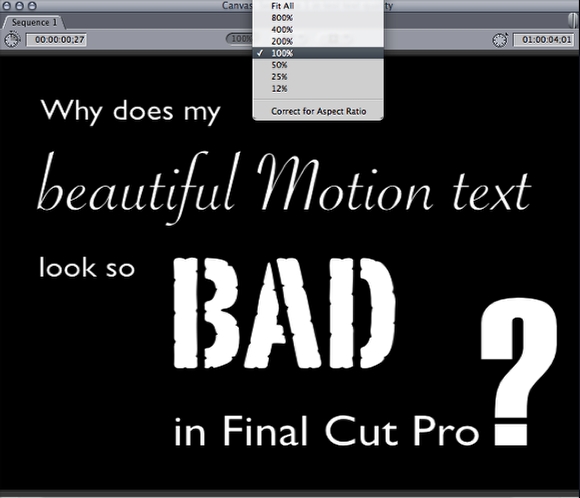The image size is (580, 498).
Task: Click the timecode duration field 00:00:00;27
Action: [56, 40]
